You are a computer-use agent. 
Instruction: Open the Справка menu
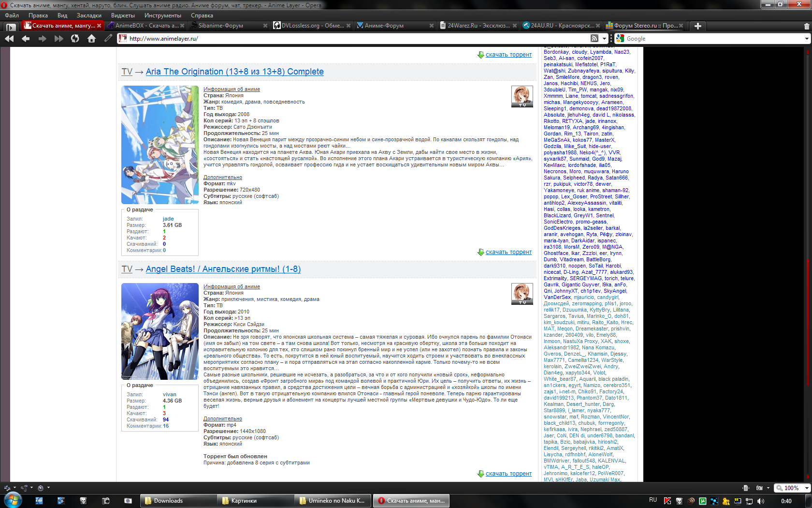(x=202, y=15)
